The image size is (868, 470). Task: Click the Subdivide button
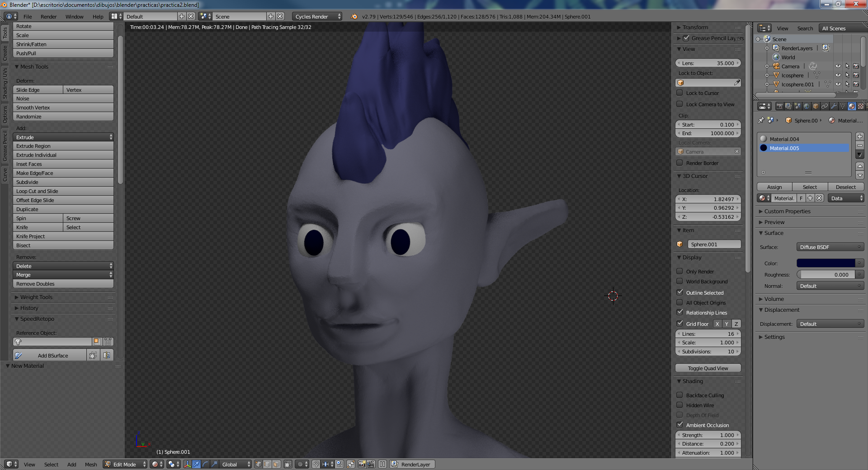63,182
